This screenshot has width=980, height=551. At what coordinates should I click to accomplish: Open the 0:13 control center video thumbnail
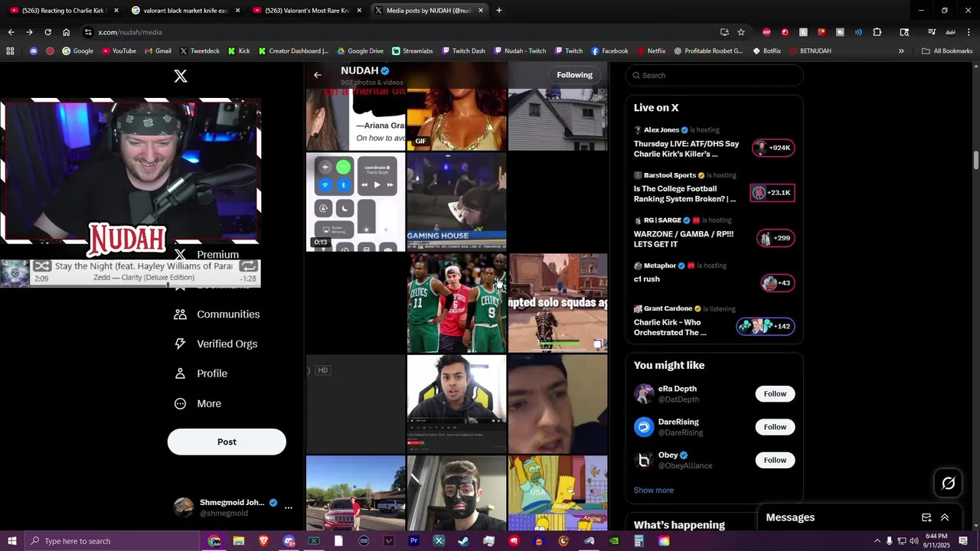[356, 202]
